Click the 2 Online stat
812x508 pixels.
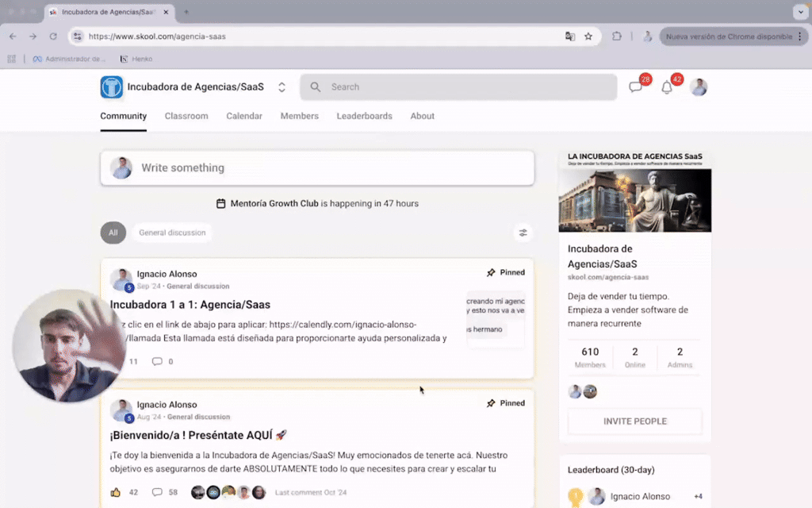pyautogui.click(x=635, y=357)
